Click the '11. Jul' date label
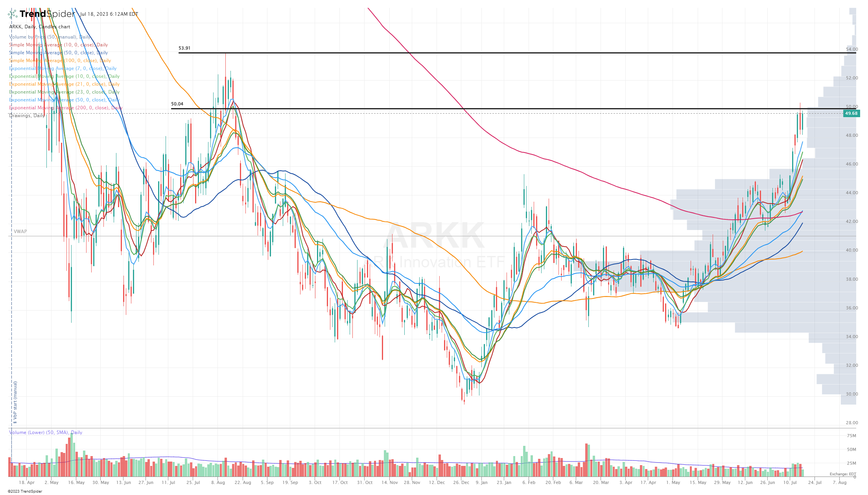 point(168,483)
